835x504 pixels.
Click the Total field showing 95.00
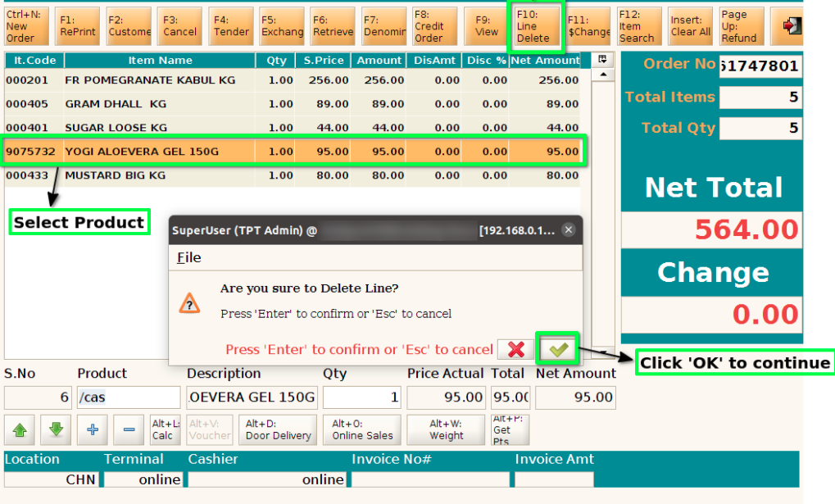(511, 397)
